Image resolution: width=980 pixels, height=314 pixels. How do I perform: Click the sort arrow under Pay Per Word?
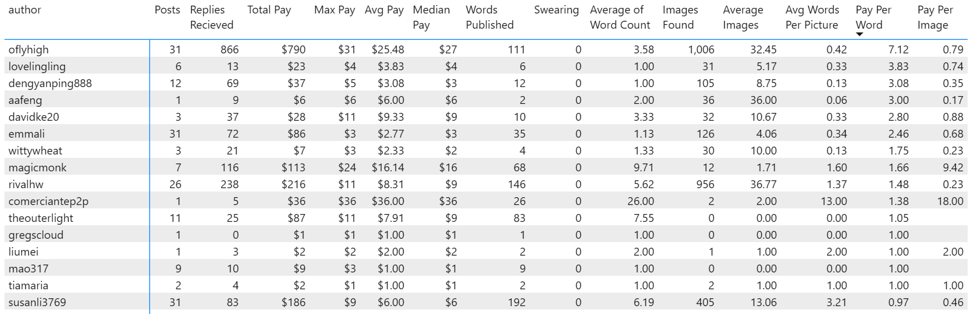[x=859, y=35]
